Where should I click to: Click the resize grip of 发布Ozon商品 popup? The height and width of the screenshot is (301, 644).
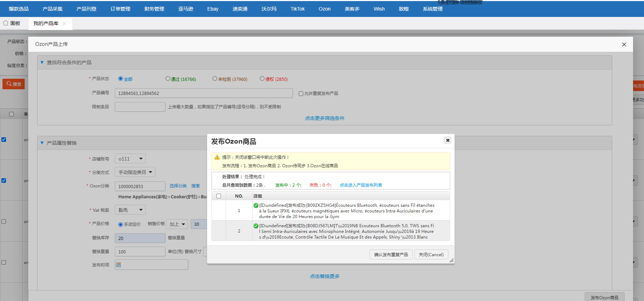click(x=451, y=260)
